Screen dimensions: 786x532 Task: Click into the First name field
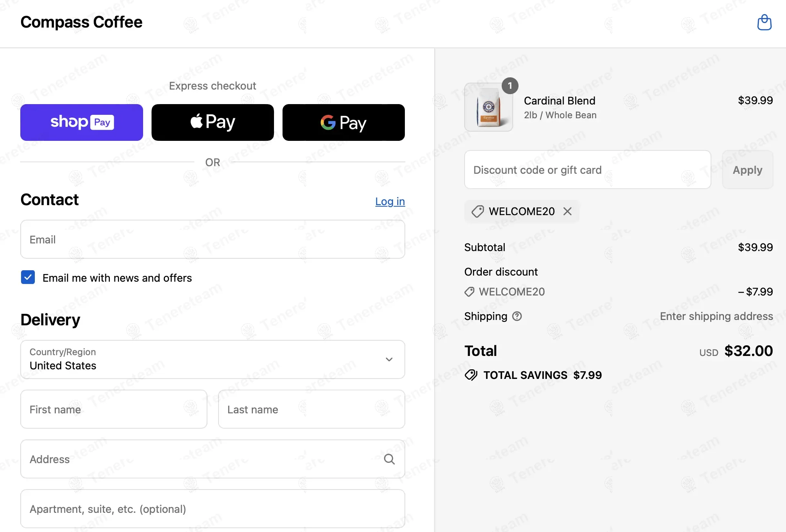(114, 409)
